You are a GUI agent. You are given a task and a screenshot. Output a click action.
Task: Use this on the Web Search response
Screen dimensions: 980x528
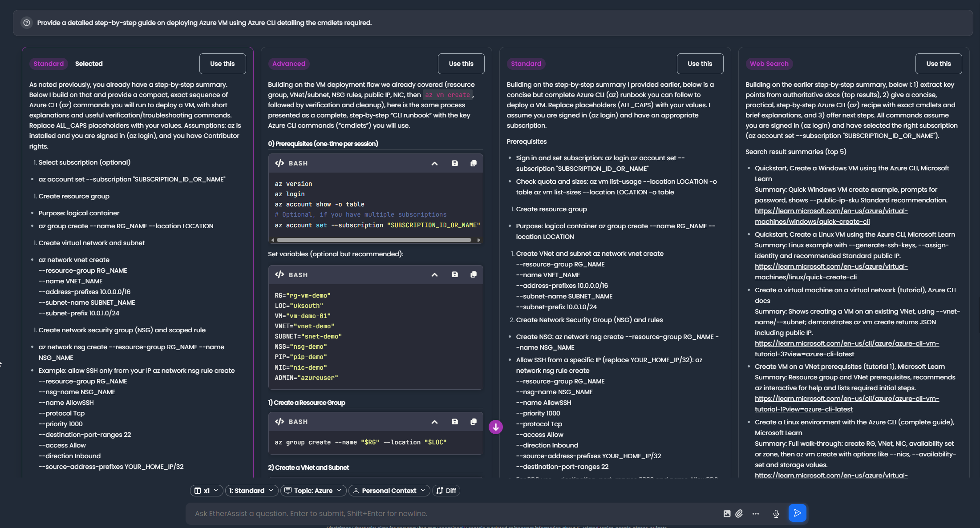(939, 64)
